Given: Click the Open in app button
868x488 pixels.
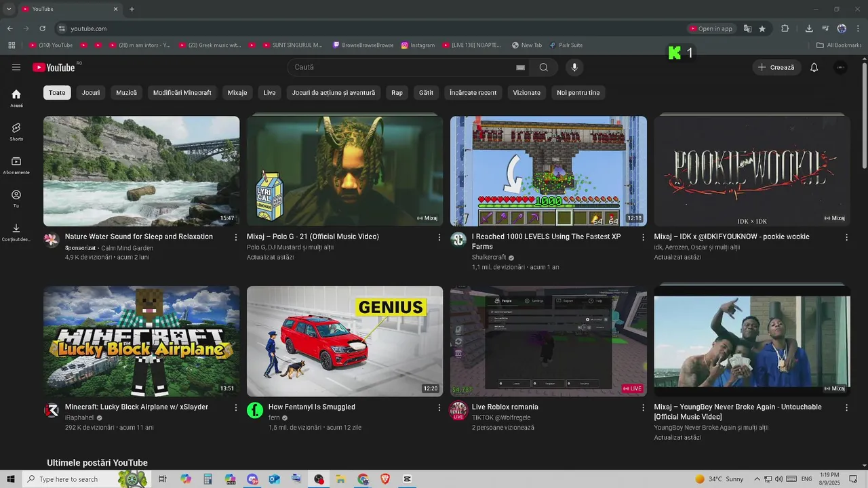Looking at the screenshot, I should 711,28.
